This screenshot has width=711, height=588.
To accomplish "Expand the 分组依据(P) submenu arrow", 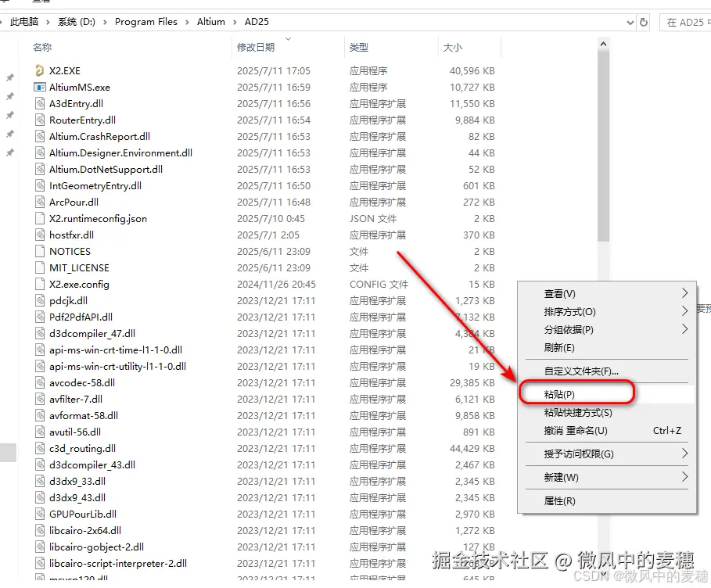I will click(x=684, y=330).
